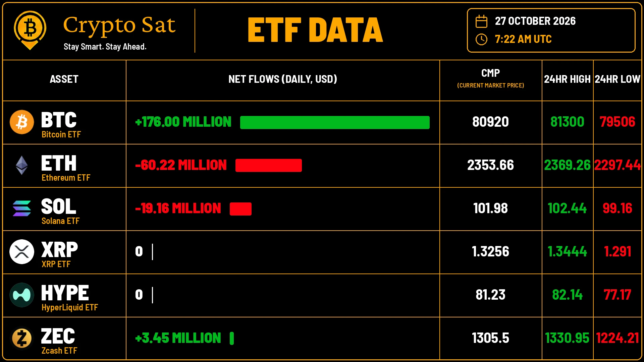Click the white XRP circle icon
Image resolution: width=644 pixels, height=362 pixels.
(22, 252)
